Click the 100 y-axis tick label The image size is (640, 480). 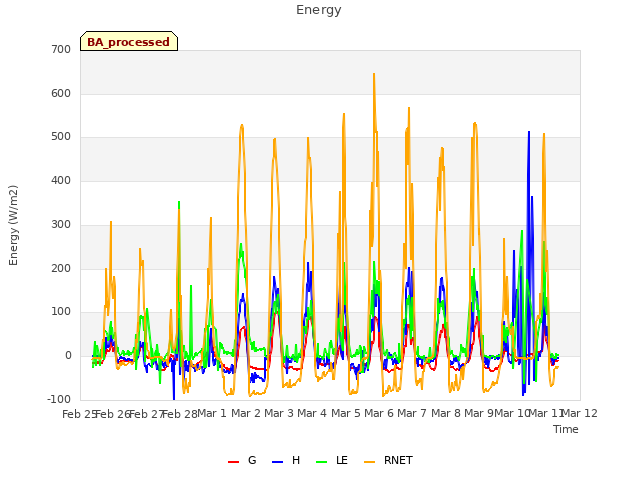pyautogui.click(x=61, y=312)
